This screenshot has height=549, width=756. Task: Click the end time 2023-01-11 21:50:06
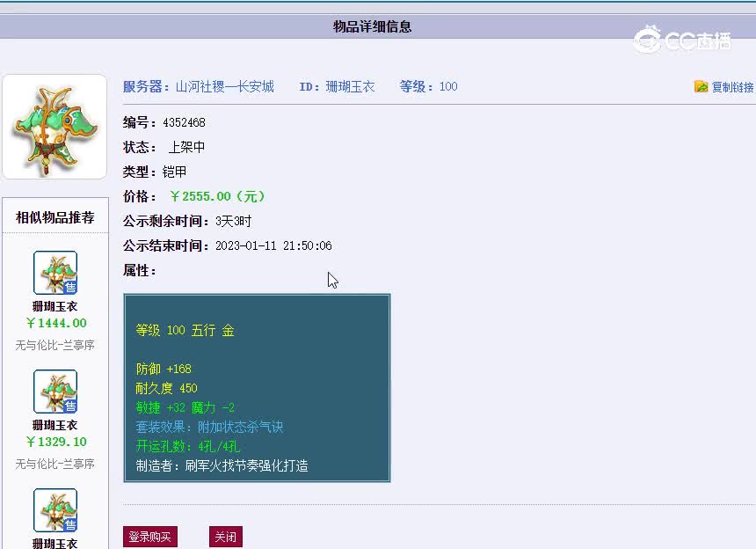coord(273,246)
